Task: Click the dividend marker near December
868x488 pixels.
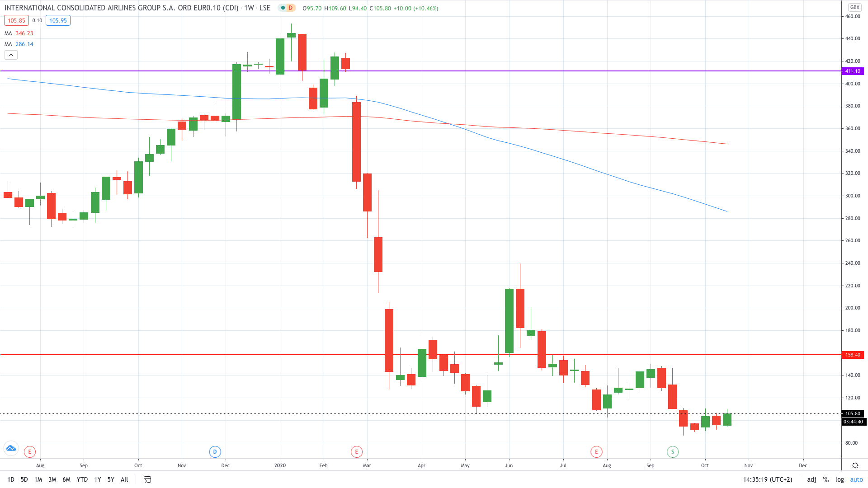Action: click(x=215, y=451)
